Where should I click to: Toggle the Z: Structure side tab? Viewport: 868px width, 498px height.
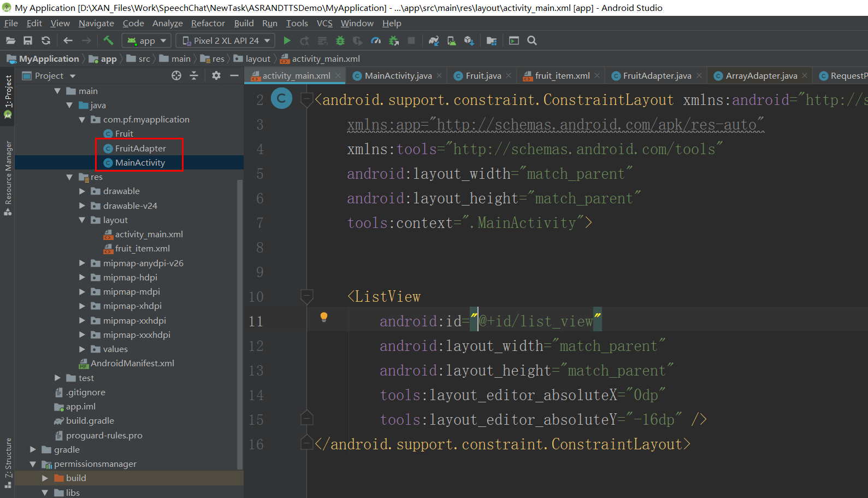tap(8, 463)
